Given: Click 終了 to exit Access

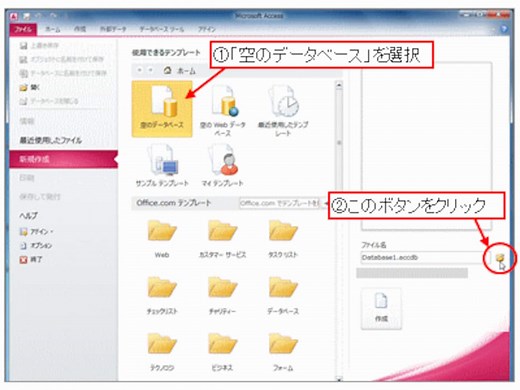Looking at the screenshot, I should coord(31,259).
